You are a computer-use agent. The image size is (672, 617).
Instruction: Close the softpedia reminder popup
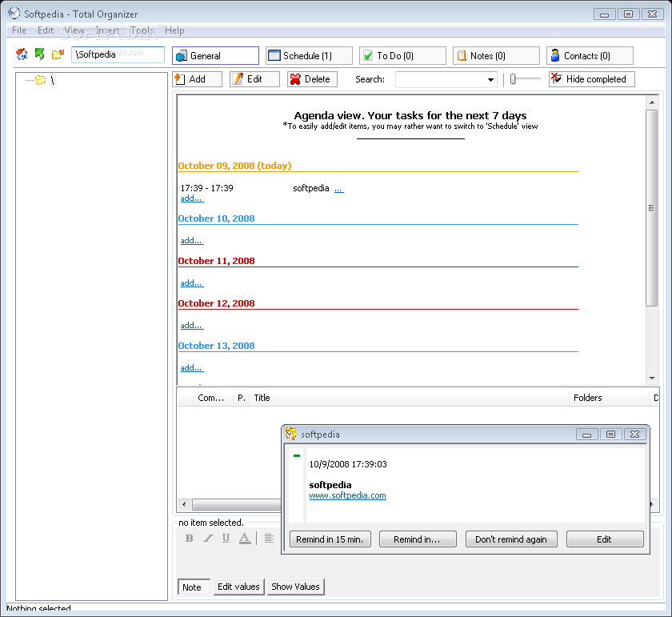coord(634,435)
